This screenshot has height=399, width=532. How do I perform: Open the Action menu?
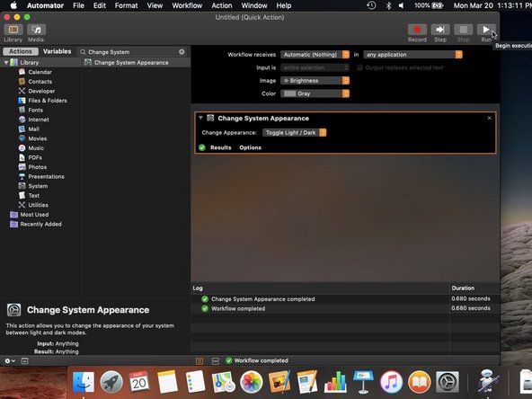coord(222,5)
